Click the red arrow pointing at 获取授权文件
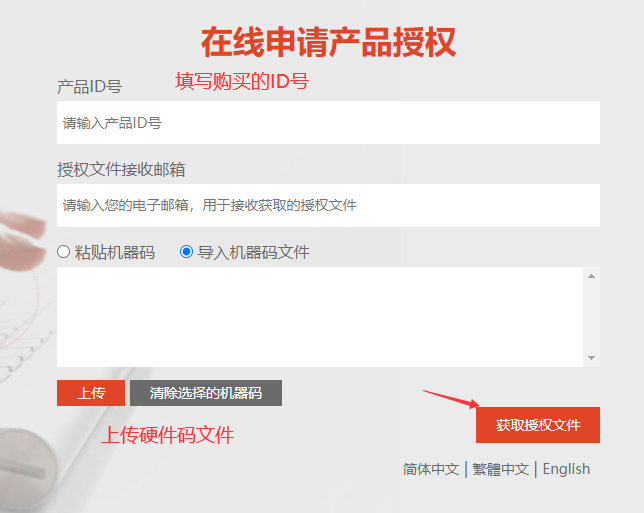The height and width of the screenshot is (513, 644). [450, 400]
